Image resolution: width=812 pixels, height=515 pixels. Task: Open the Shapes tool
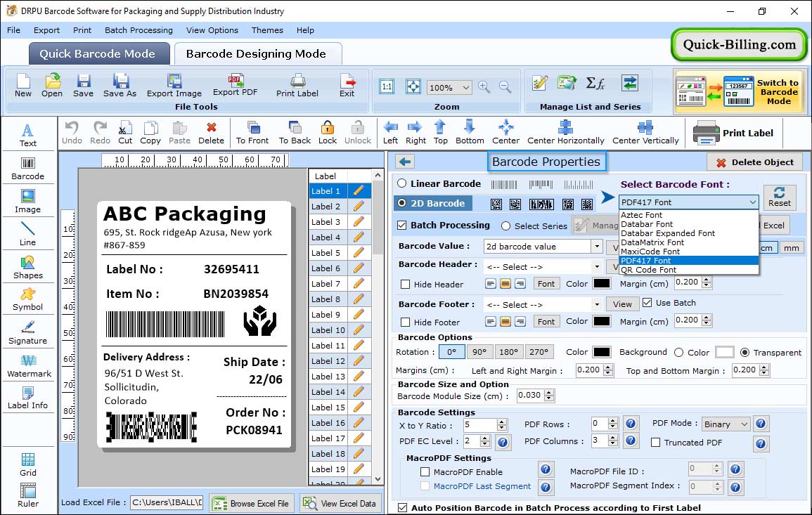[x=28, y=267]
